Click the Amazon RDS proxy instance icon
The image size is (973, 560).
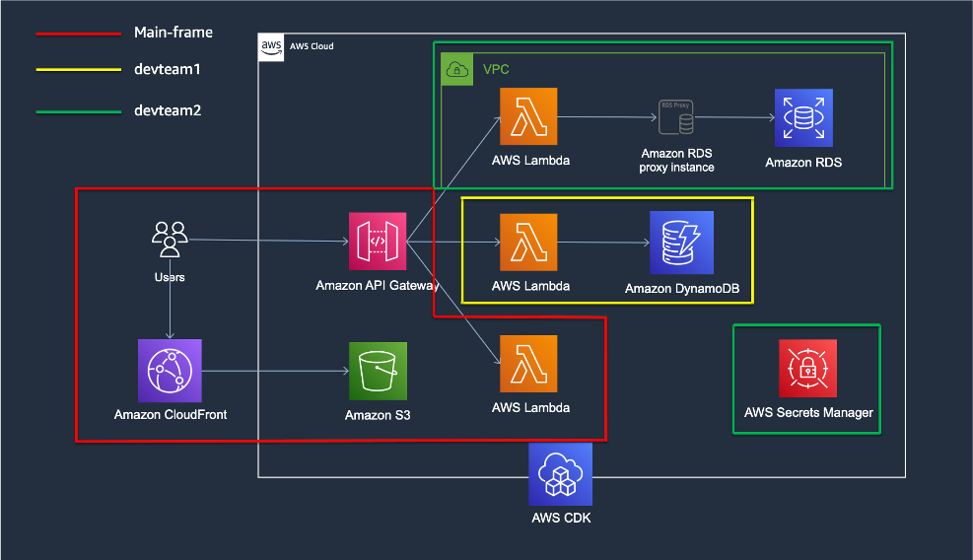click(675, 116)
